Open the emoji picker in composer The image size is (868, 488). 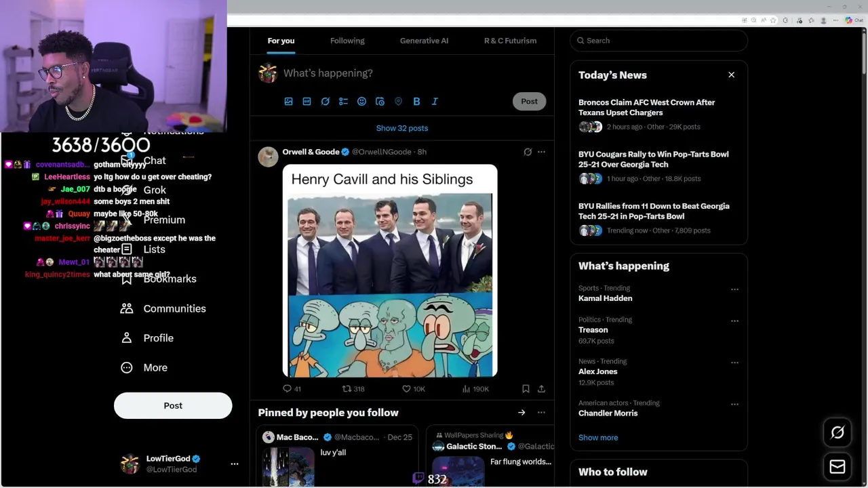pyautogui.click(x=361, y=102)
